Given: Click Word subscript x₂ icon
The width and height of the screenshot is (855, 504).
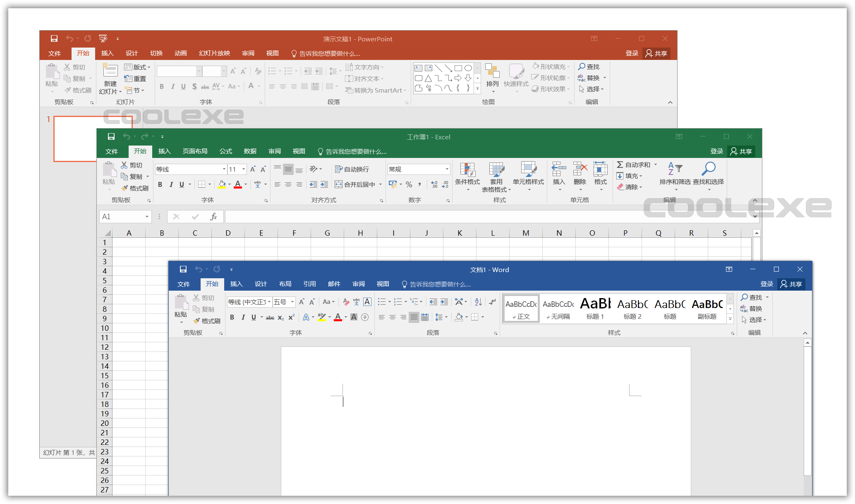Looking at the screenshot, I should (x=281, y=318).
